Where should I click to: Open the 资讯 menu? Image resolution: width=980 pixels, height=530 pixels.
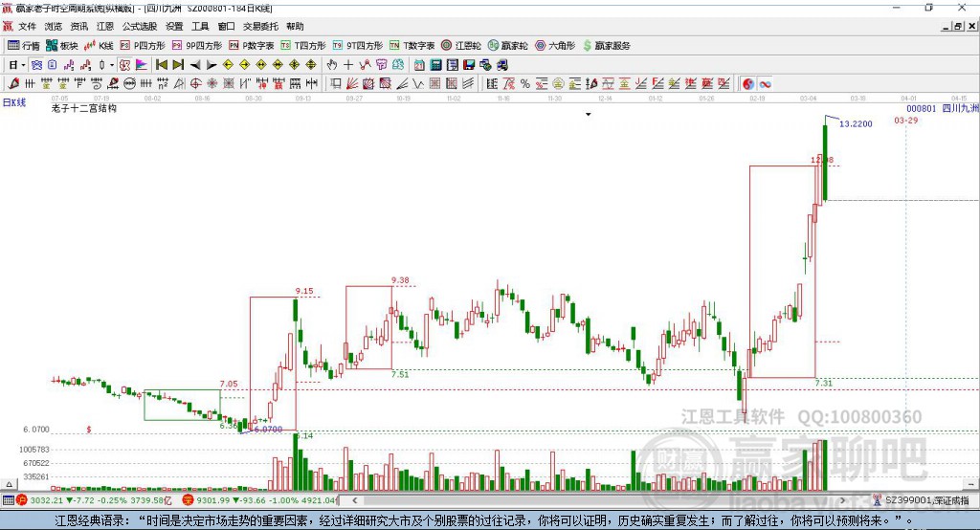pyautogui.click(x=78, y=26)
